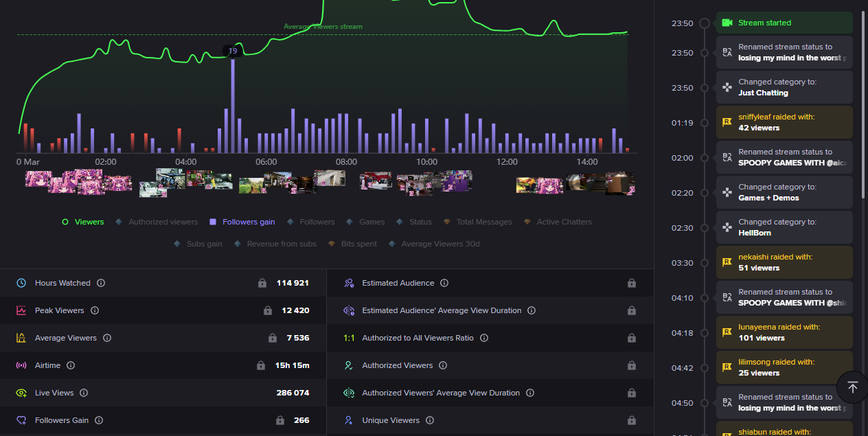Click the lock icon on Airtime row

261,365
